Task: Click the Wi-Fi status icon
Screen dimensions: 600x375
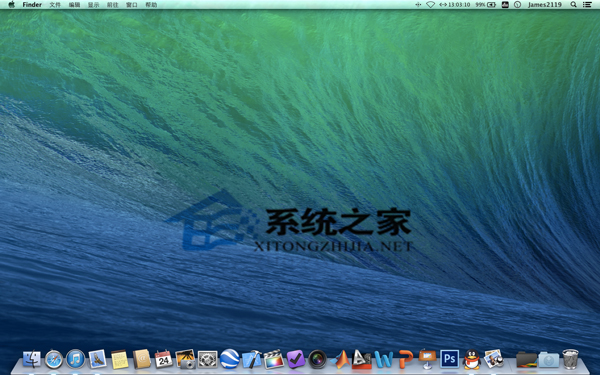Action: pyautogui.click(x=430, y=5)
